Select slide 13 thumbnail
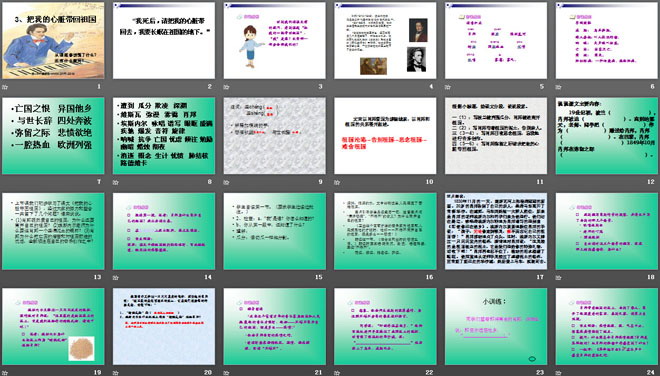The width and height of the screenshot is (660, 376). (53, 231)
